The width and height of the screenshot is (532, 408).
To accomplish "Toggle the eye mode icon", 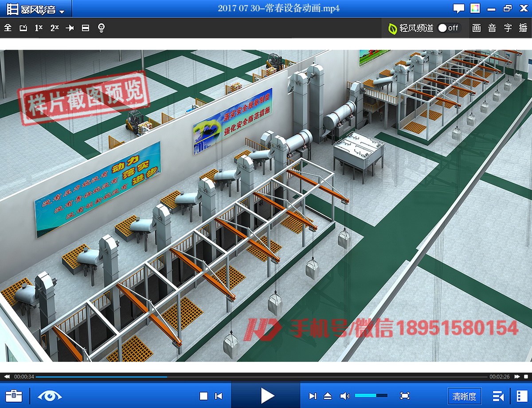I will (49, 396).
